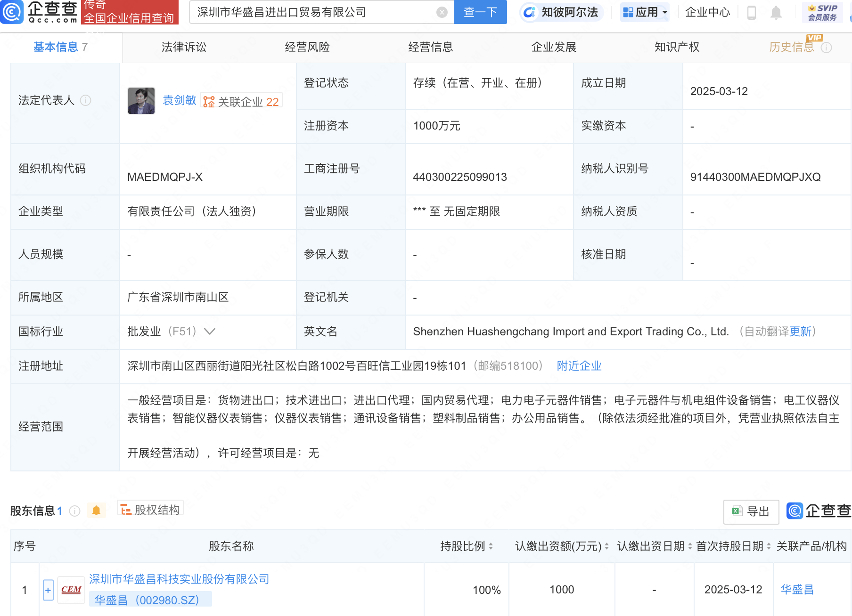Switch to the 经营信息 tab

[431, 47]
